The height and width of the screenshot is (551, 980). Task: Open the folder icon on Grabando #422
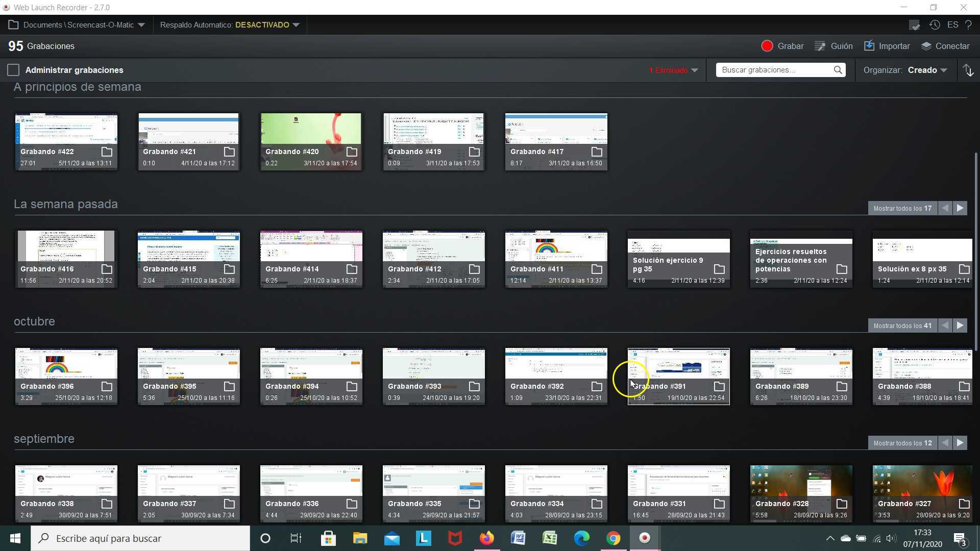click(106, 152)
